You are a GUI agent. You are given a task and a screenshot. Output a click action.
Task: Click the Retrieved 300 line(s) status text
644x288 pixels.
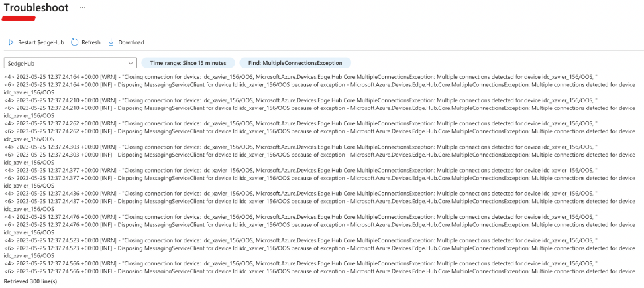(x=30, y=282)
